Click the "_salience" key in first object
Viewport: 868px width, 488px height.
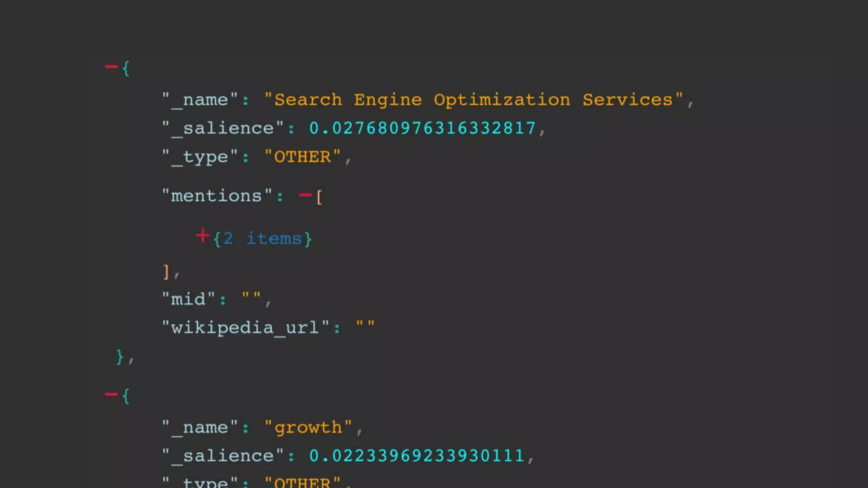(x=223, y=128)
